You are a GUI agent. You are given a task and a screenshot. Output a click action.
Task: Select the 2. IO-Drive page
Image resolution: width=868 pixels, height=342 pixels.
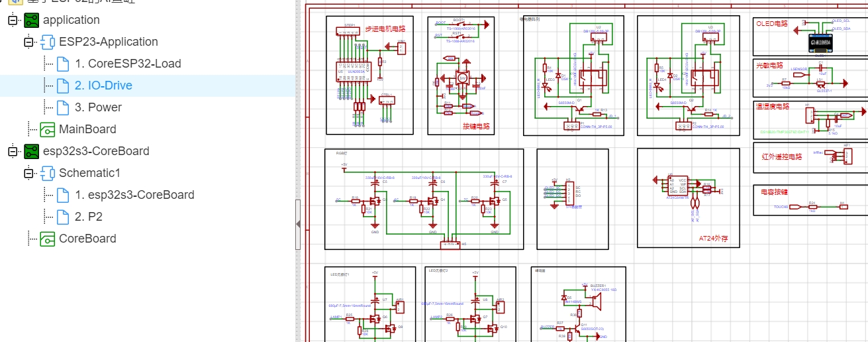click(103, 85)
